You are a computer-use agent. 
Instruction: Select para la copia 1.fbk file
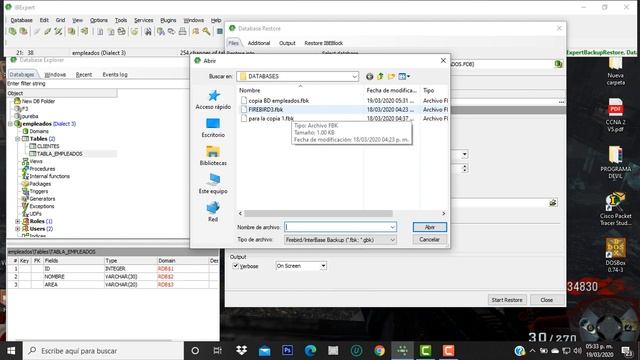click(x=267, y=118)
